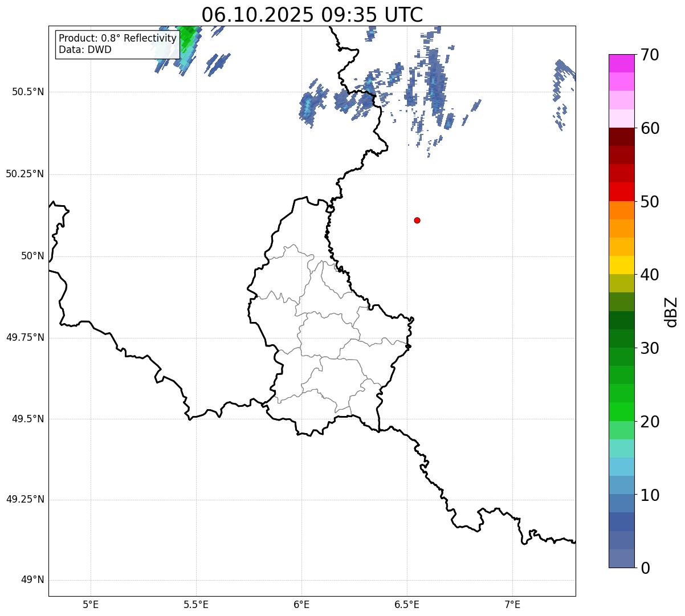This screenshot has width=685, height=616.
Task: Click the bright green colorbar swatch just above 20
Action: 622,412
